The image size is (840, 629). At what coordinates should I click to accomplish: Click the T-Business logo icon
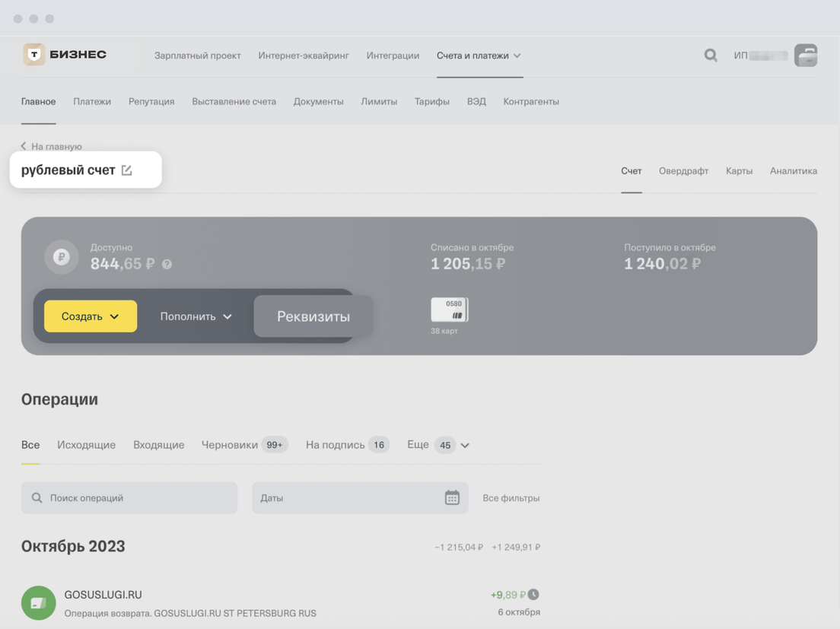(x=34, y=55)
